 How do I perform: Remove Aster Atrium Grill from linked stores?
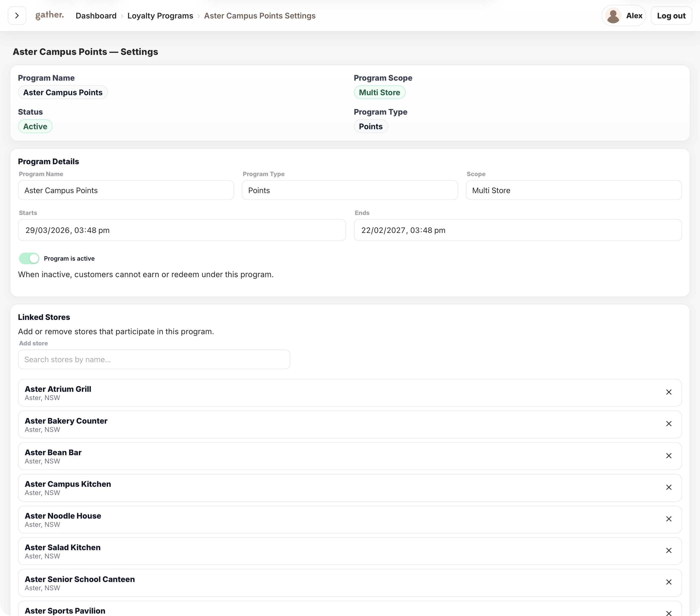[x=668, y=392]
